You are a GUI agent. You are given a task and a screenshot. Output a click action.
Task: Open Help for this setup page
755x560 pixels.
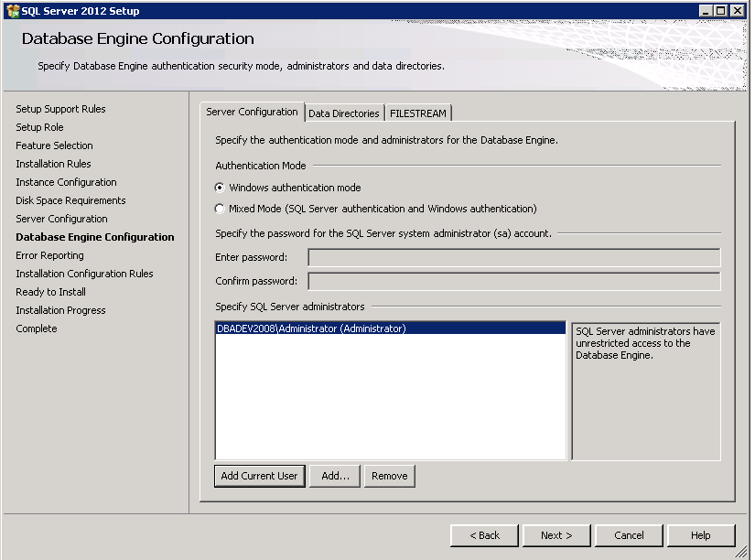pyautogui.click(x=701, y=535)
